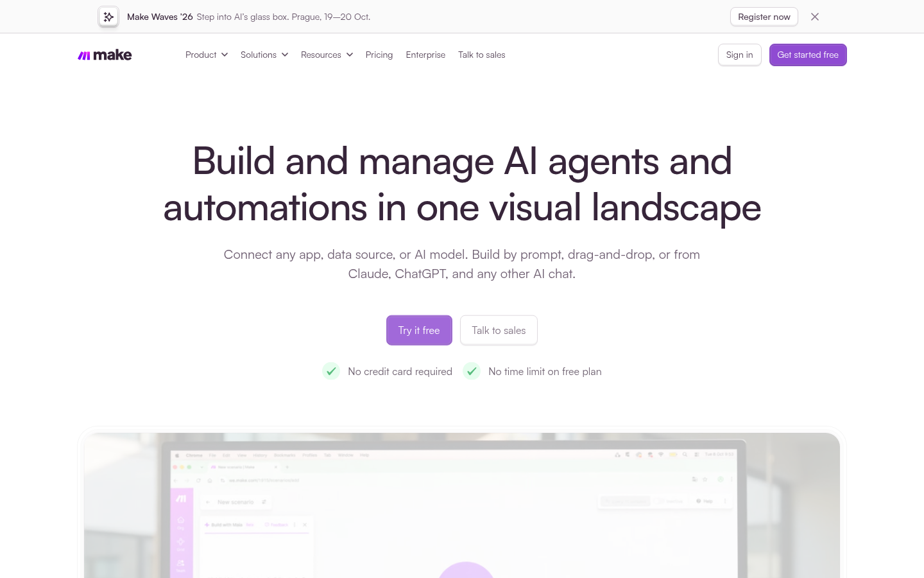The height and width of the screenshot is (578, 924).
Task: Click the Try it free button
Action: [419, 330]
